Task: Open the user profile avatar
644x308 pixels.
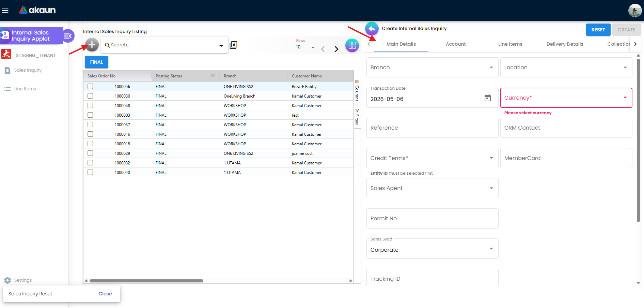Action: tap(635, 11)
